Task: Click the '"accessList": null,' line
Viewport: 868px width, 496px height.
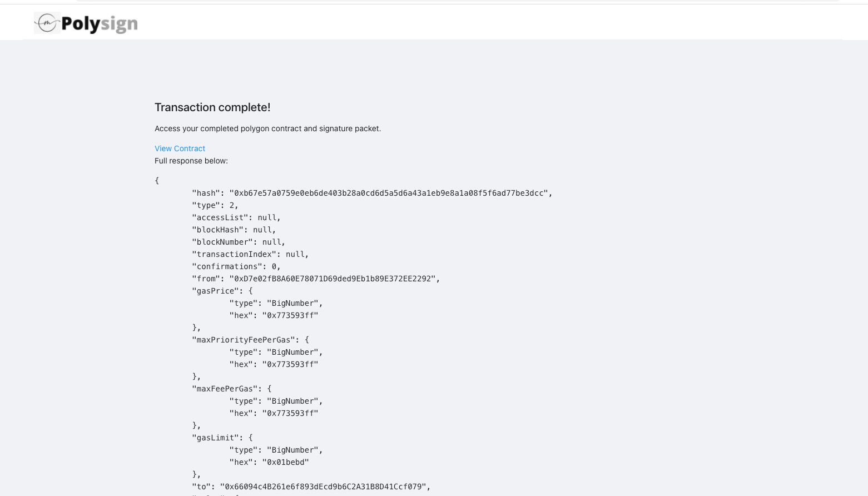Action: pyautogui.click(x=236, y=217)
